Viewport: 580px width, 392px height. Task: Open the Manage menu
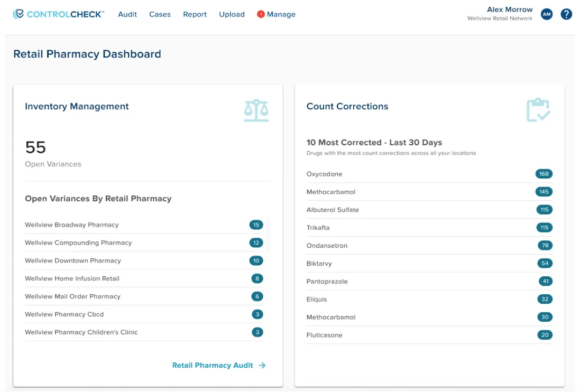(281, 14)
